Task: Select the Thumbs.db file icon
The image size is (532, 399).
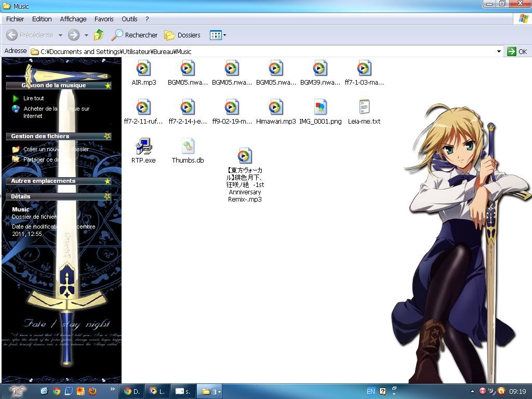Action: coord(188,147)
